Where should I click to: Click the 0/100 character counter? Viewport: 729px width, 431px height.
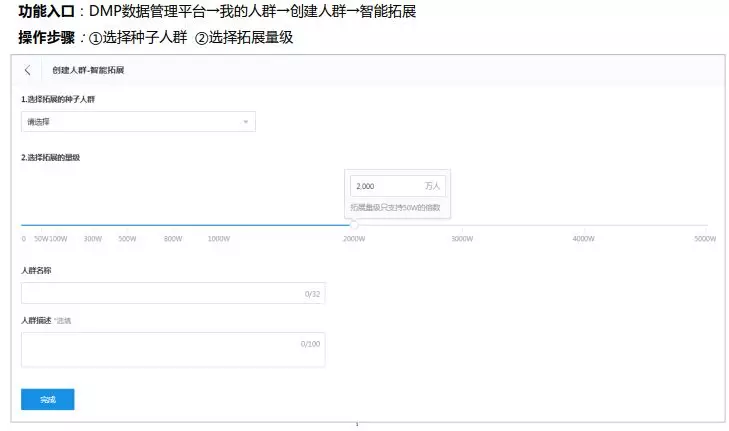(310, 344)
